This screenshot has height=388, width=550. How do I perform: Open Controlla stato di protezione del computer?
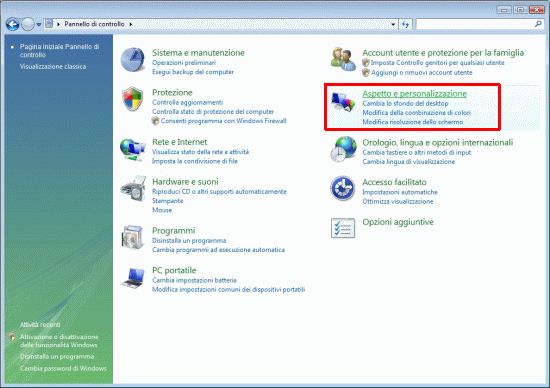click(213, 112)
